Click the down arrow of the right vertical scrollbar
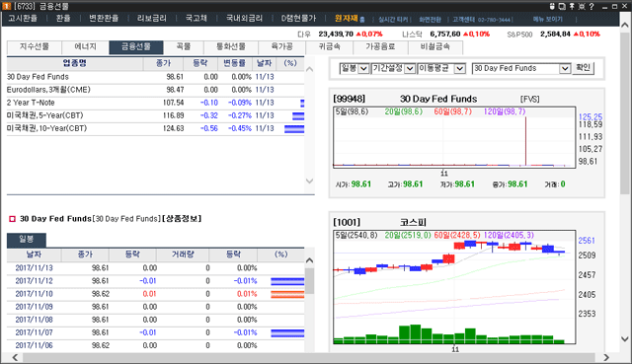This screenshot has height=364, width=632. pyautogui.click(x=624, y=339)
